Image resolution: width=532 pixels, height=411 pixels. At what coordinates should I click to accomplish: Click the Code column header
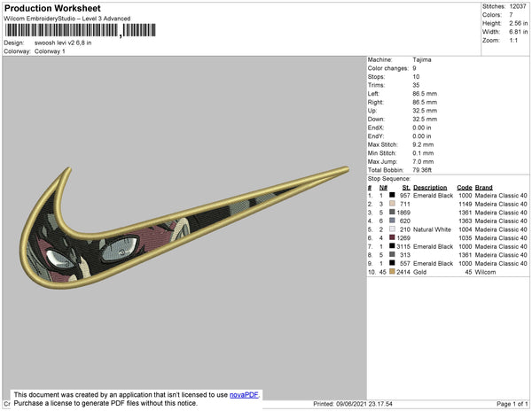[465, 188]
